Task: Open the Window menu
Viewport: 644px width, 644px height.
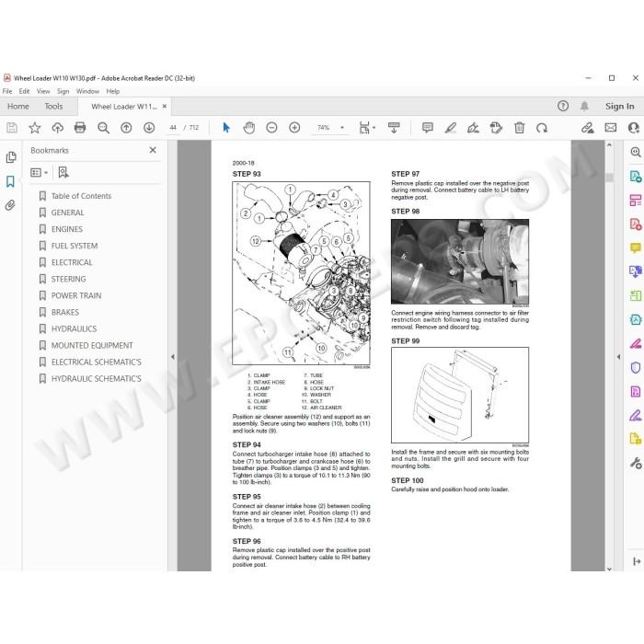Action: (x=87, y=91)
